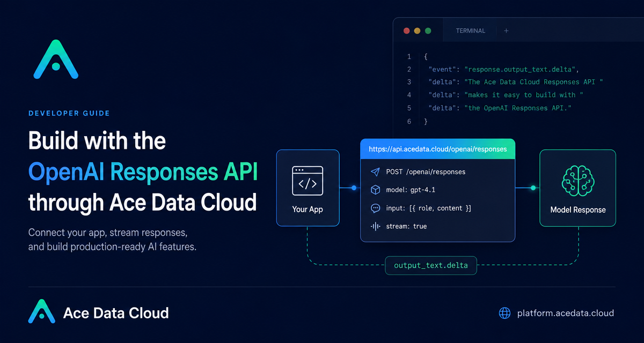Click the DEVELOPER GUIDE label
Image resolution: width=644 pixels, height=343 pixels.
coord(69,114)
